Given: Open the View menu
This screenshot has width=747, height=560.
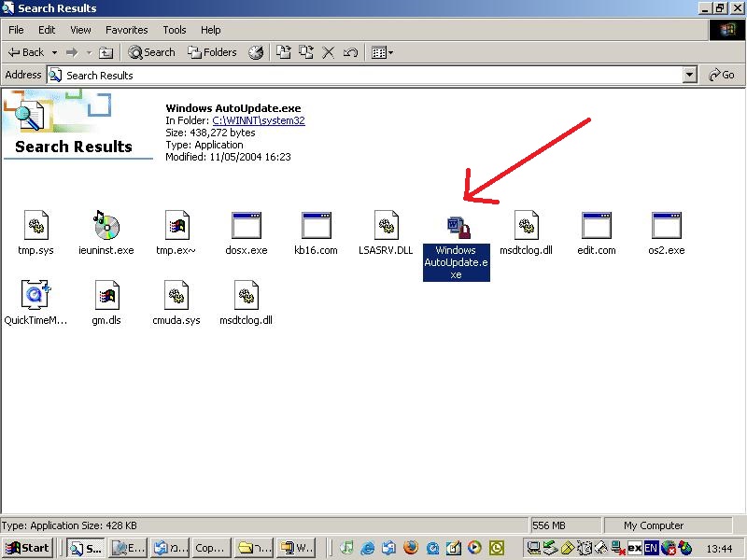Looking at the screenshot, I should pyautogui.click(x=80, y=30).
